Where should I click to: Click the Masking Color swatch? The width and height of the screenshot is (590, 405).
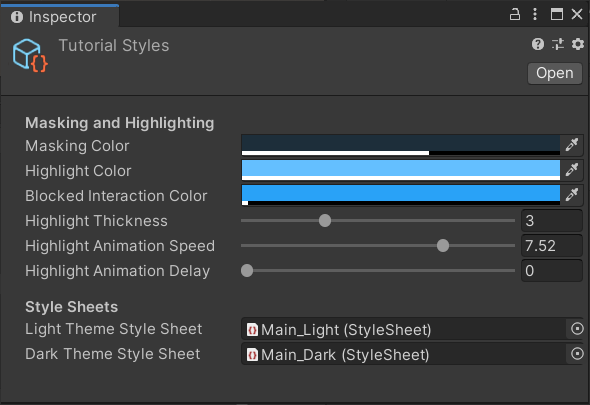[x=401, y=145]
